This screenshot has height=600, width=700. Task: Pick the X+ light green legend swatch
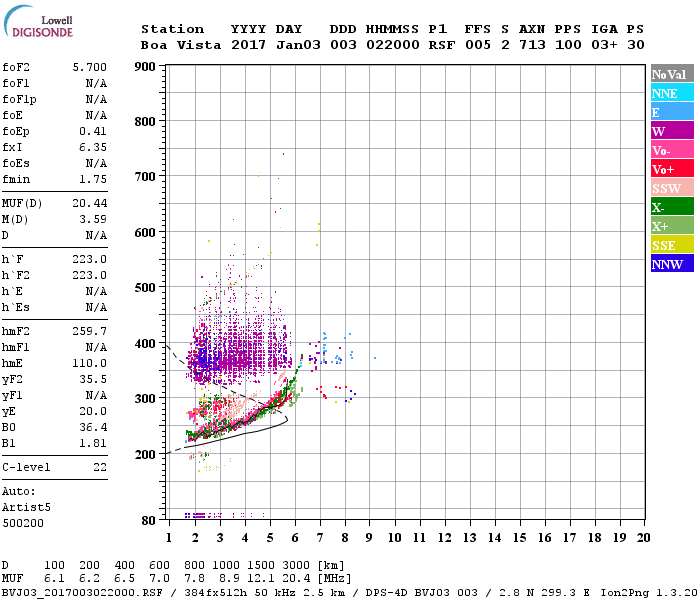(x=671, y=226)
